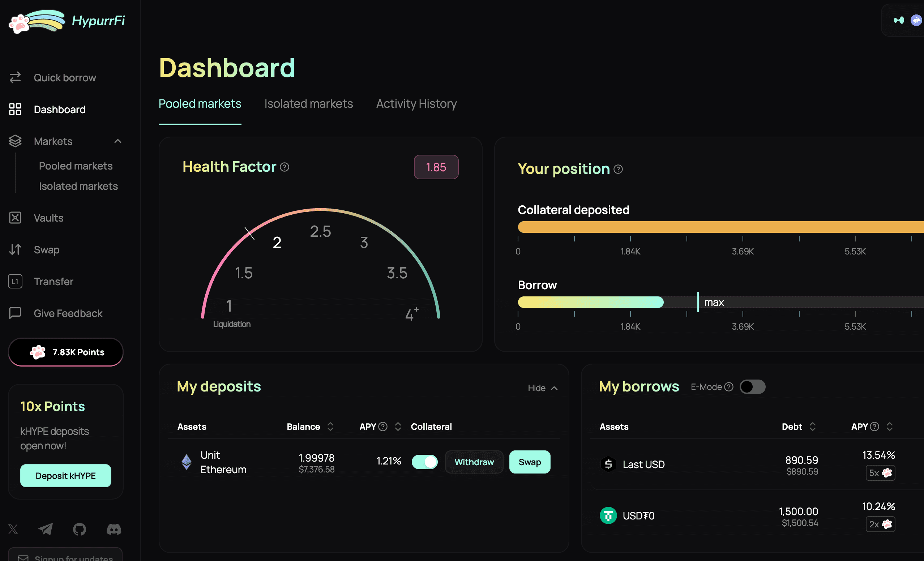Click the Vaults icon
This screenshot has height=561, width=924.
pos(15,218)
